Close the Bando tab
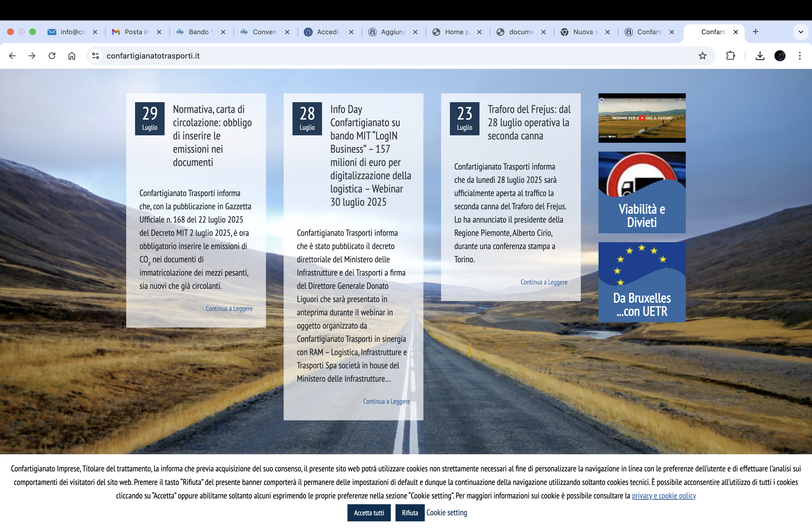 click(x=223, y=32)
